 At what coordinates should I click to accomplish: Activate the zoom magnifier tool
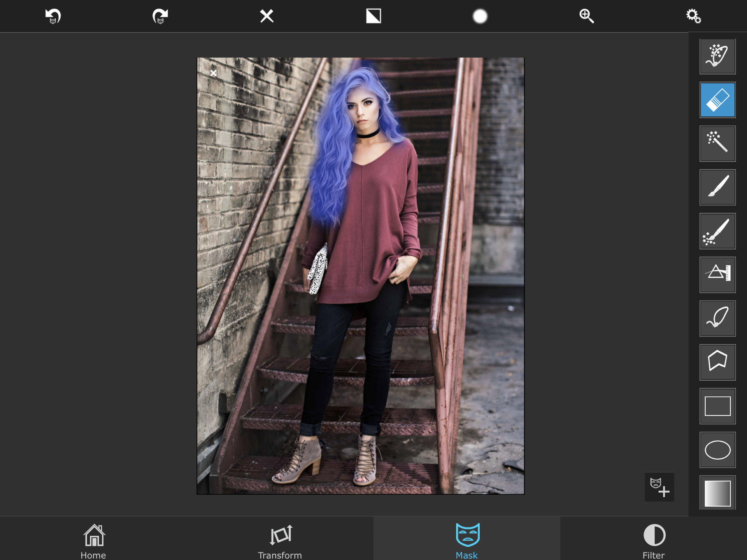[587, 16]
